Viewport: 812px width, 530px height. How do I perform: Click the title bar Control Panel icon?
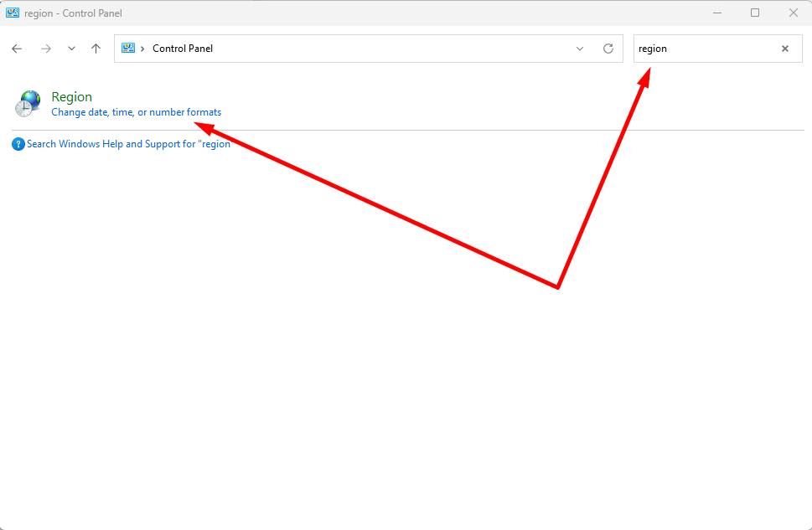click(x=13, y=13)
